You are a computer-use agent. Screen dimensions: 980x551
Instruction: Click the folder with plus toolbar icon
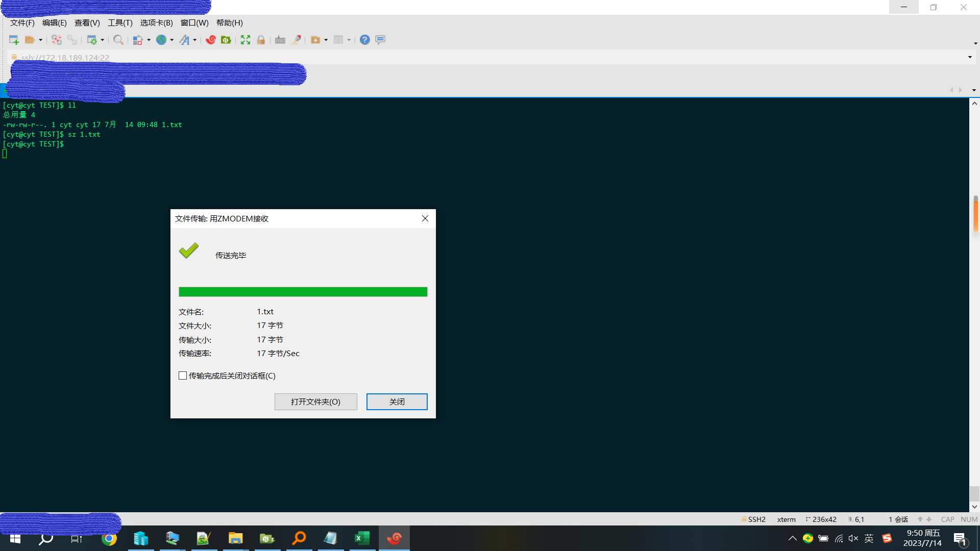pyautogui.click(x=315, y=40)
